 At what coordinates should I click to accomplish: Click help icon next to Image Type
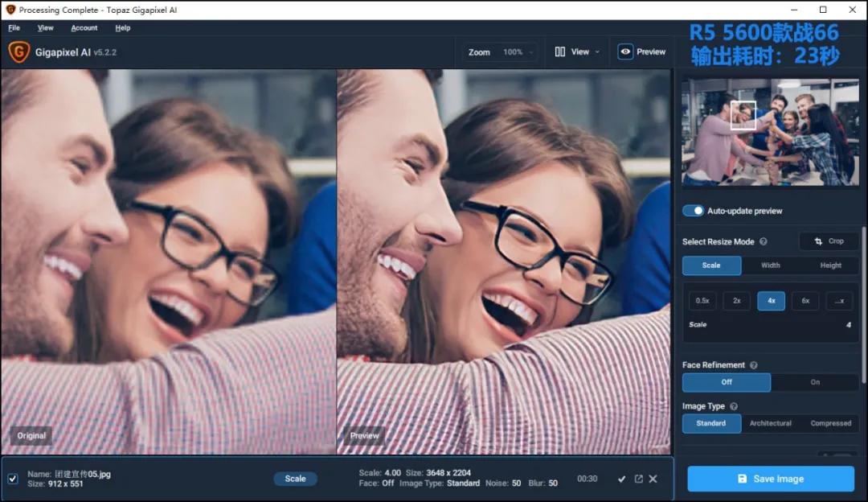pyautogui.click(x=734, y=407)
